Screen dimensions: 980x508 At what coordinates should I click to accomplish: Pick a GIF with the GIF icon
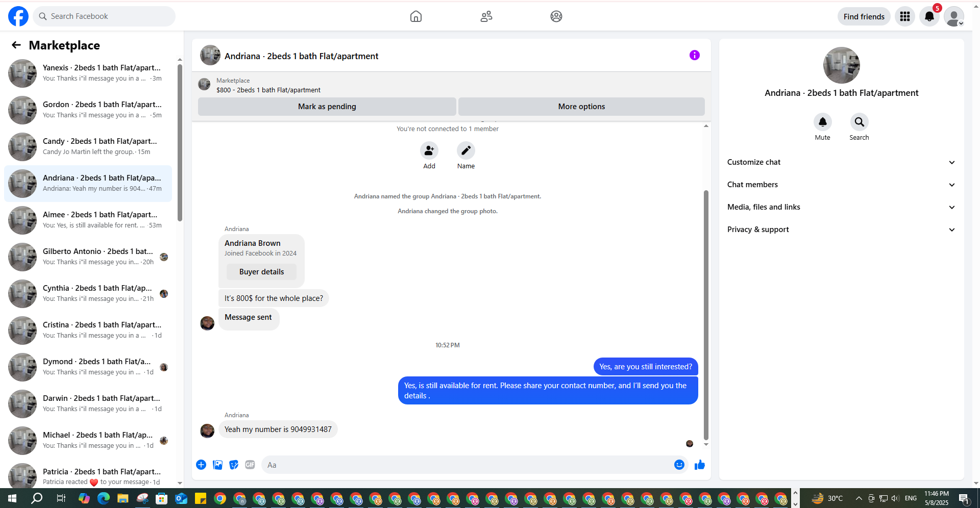[x=250, y=465]
